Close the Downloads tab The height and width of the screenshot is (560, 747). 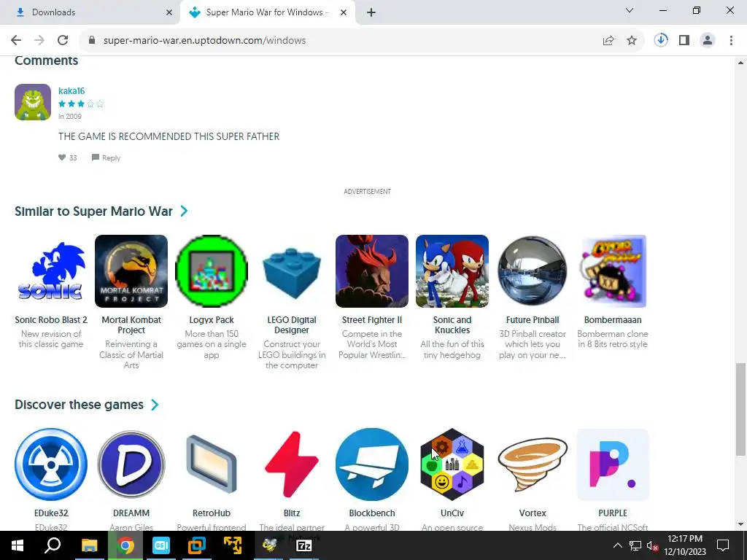click(169, 12)
